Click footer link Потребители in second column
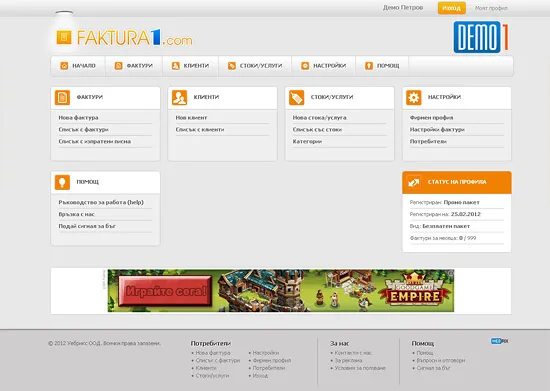550x391 pixels. click(269, 368)
